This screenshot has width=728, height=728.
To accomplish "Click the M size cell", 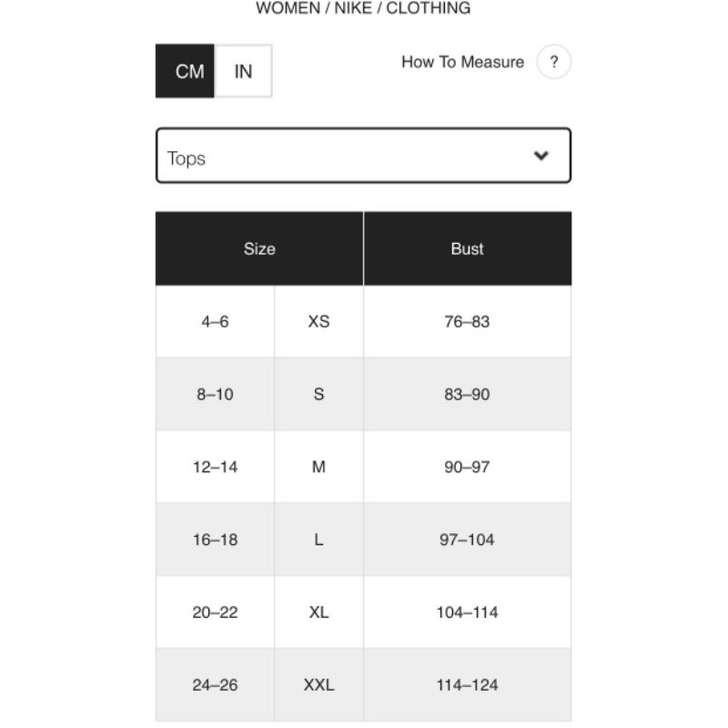I will tap(319, 467).
